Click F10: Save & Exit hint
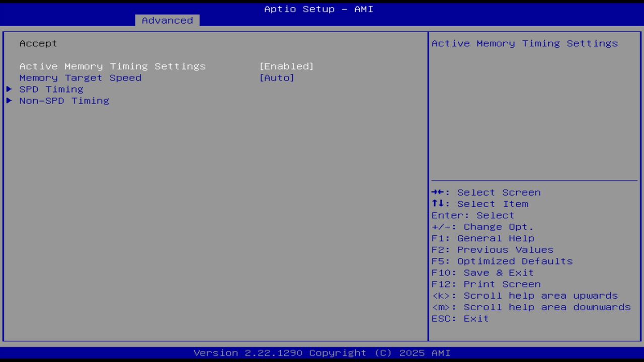 [482, 273]
